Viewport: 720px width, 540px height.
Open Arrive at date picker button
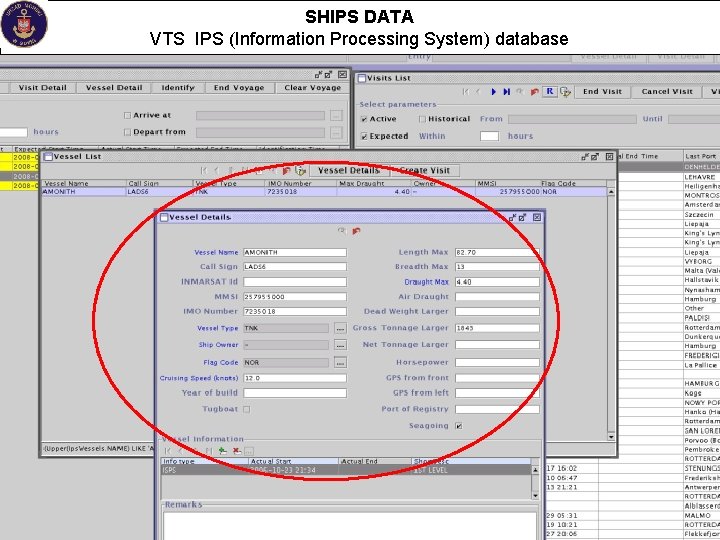click(336, 115)
